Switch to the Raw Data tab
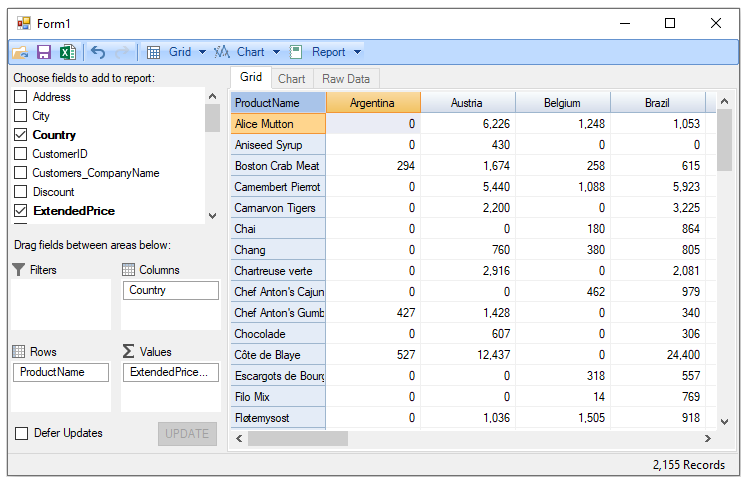 [346, 79]
